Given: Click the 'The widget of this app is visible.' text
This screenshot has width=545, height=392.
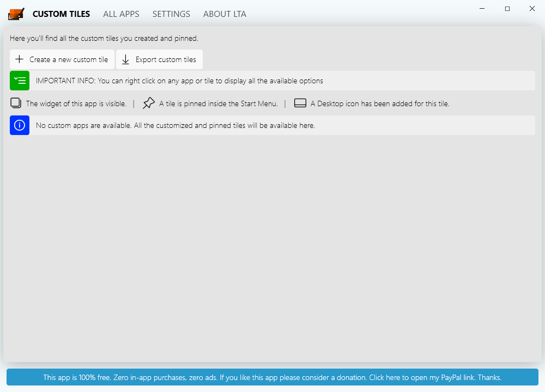Looking at the screenshot, I should pyautogui.click(x=76, y=103).
